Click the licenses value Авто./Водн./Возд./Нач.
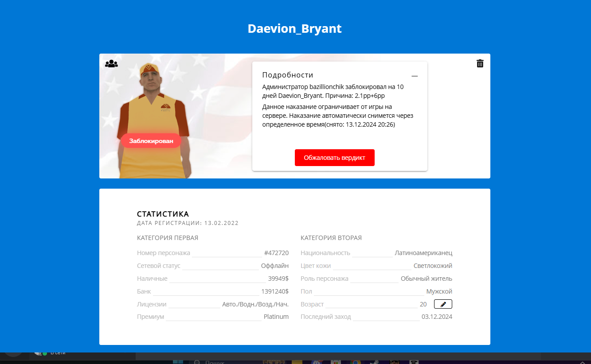Screen dimensions: 591x364 pyautogui.click(x=255, y=305)
